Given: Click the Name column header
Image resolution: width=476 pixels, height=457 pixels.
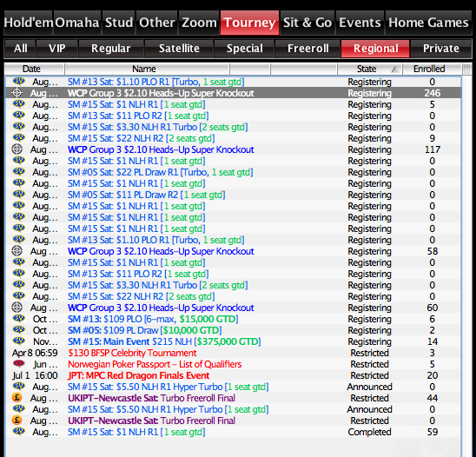Looking at the screenshot, I should [144, 69].
